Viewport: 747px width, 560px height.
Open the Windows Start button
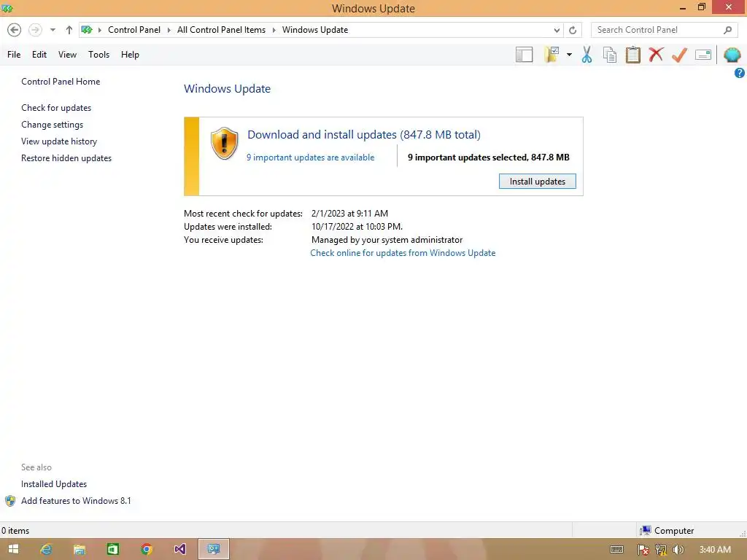(x=13, y=549)
